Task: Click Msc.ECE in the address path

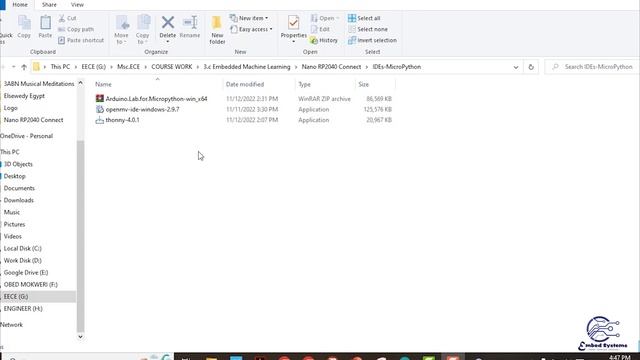Action: pyautogui.click(x=128, y=67)
